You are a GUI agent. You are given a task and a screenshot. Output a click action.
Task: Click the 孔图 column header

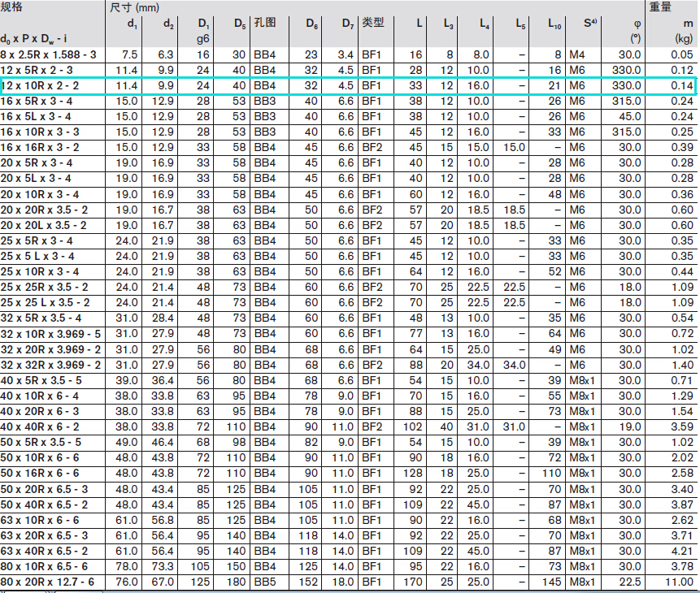[265, 23]
